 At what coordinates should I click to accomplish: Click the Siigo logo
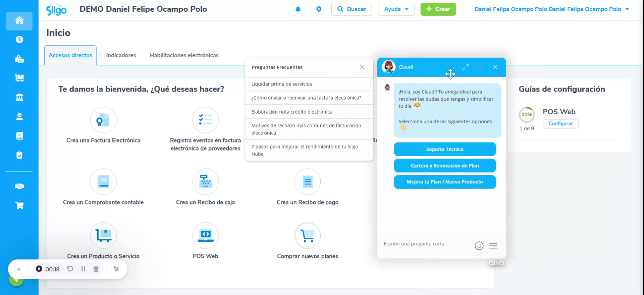56,10
